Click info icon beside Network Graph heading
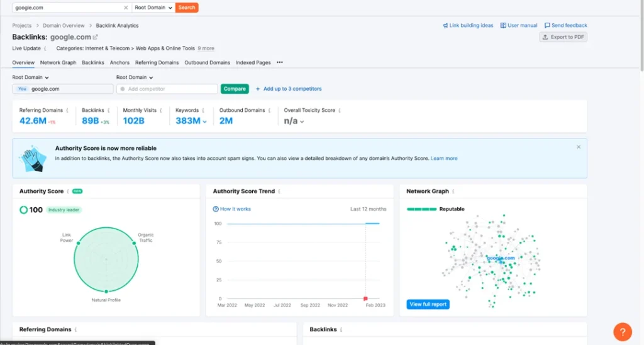 (453, 191)
